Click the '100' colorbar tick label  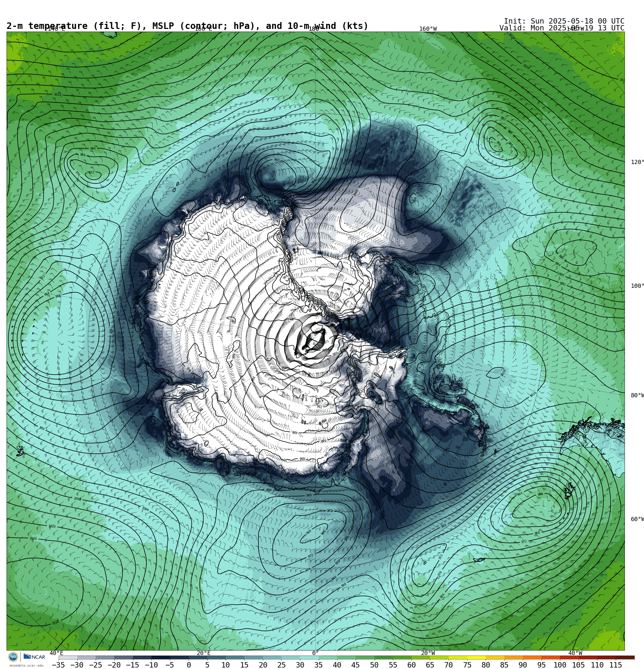click(x=560, y=665)
